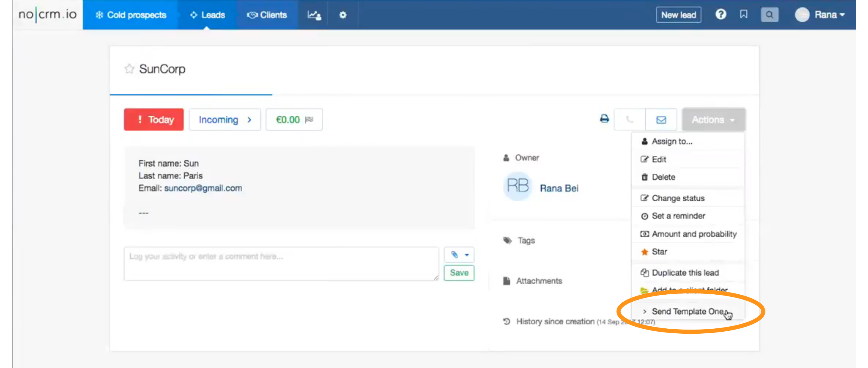868x368 pixels.
Task: Toggle the star next to SunCorp title
Action: click(129, 69)
